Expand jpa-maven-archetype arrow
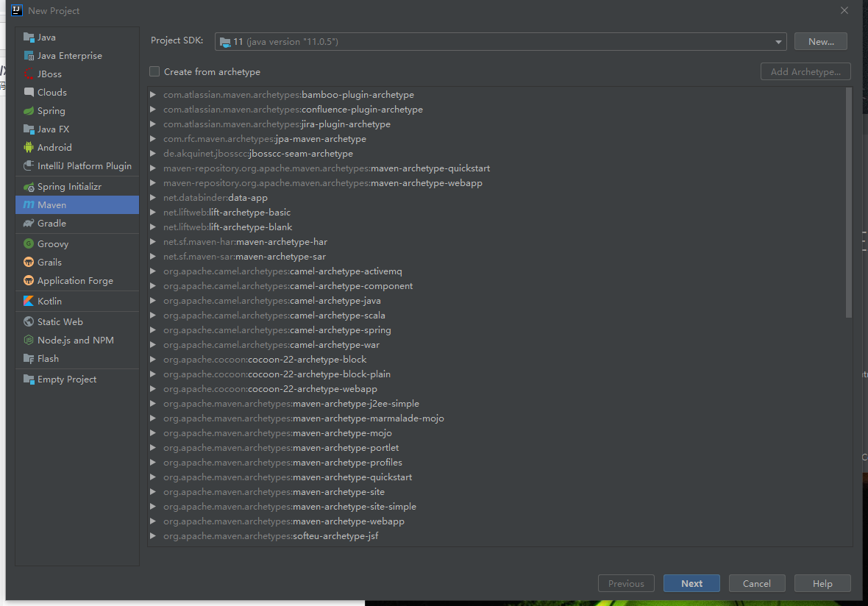Viewport: 868px width, 606px height. tap(153, 139)
